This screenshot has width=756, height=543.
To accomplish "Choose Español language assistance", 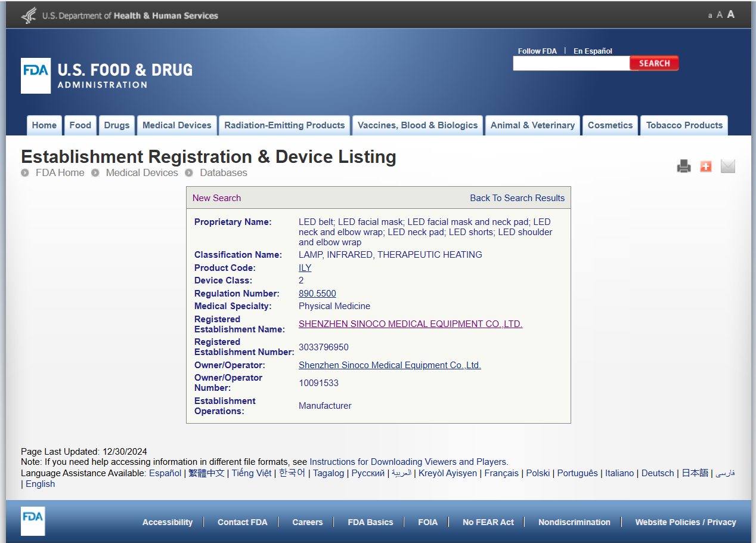I will click(x=165, y=473).
